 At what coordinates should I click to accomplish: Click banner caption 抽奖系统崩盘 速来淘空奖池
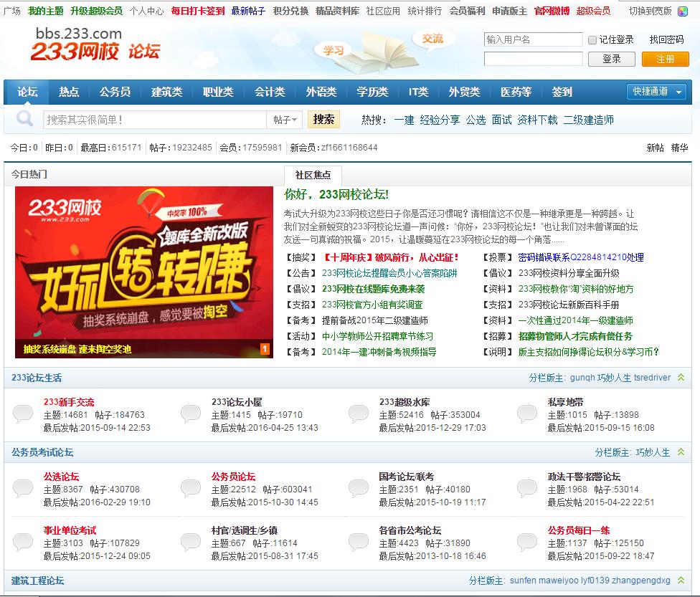[77, 349]
